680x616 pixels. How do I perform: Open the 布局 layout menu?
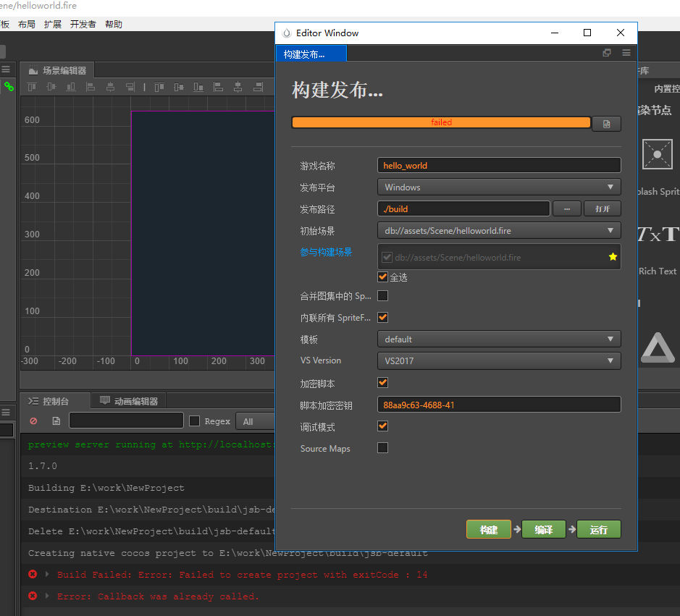27,25
